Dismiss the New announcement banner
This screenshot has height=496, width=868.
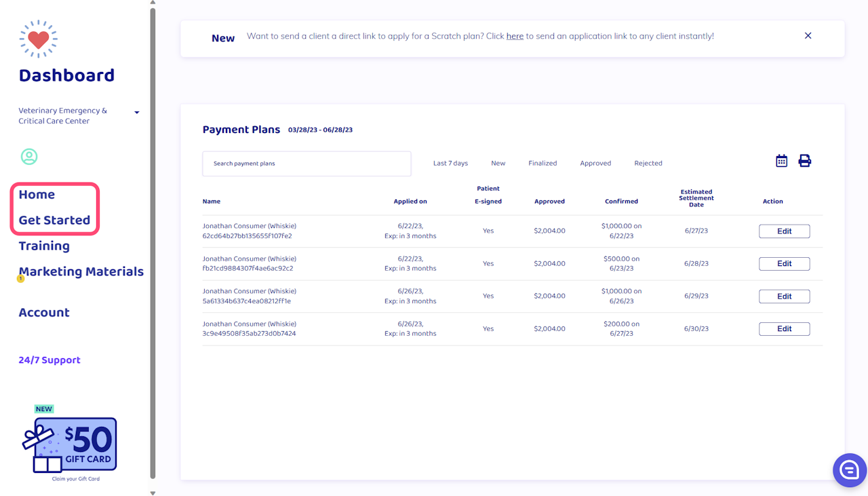tap(808, 36)
